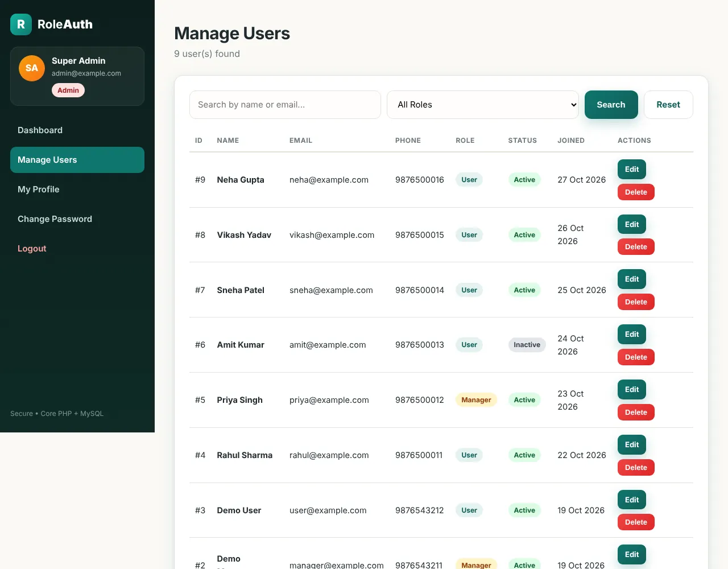Edit user Amit Kumar
The height and width of the screenshot is (569, 728).
(x=632, y=334)
